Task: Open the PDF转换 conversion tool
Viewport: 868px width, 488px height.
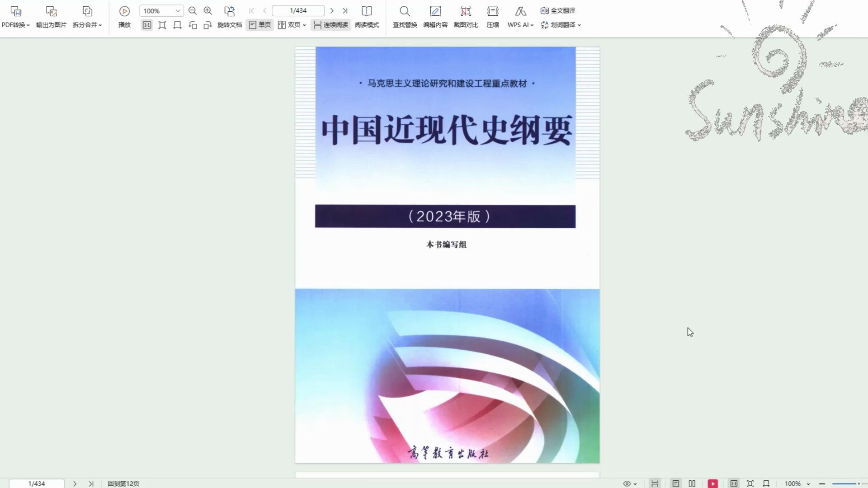Action: (15, 17)
